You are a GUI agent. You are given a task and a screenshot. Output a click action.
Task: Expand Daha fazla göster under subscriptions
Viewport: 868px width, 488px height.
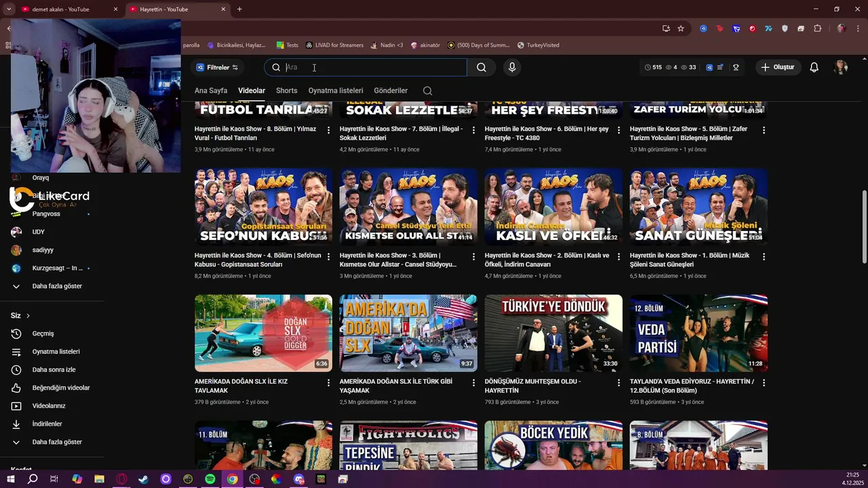click(x=57, y=286)
